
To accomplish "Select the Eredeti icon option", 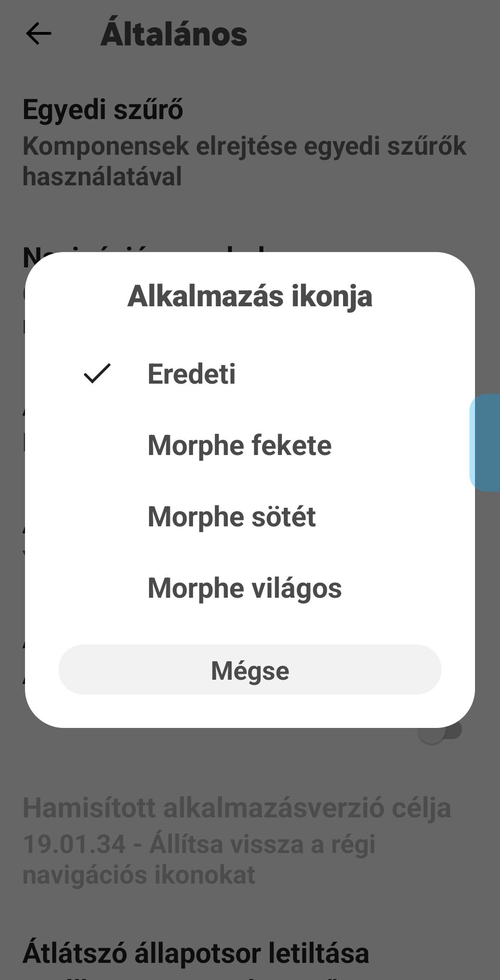I will click(191, 373).
